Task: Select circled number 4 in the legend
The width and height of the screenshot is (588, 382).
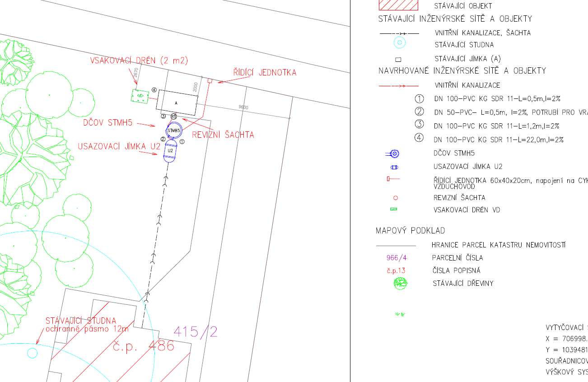Action: click(x=419, y=138)
